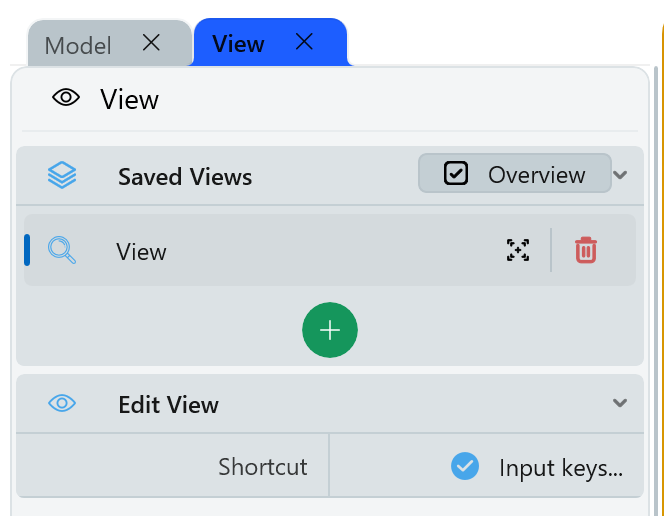Screen dimensions: 664x516
Task: Collapse the Edit View section using its chevron
Action: tap(620, 404)
